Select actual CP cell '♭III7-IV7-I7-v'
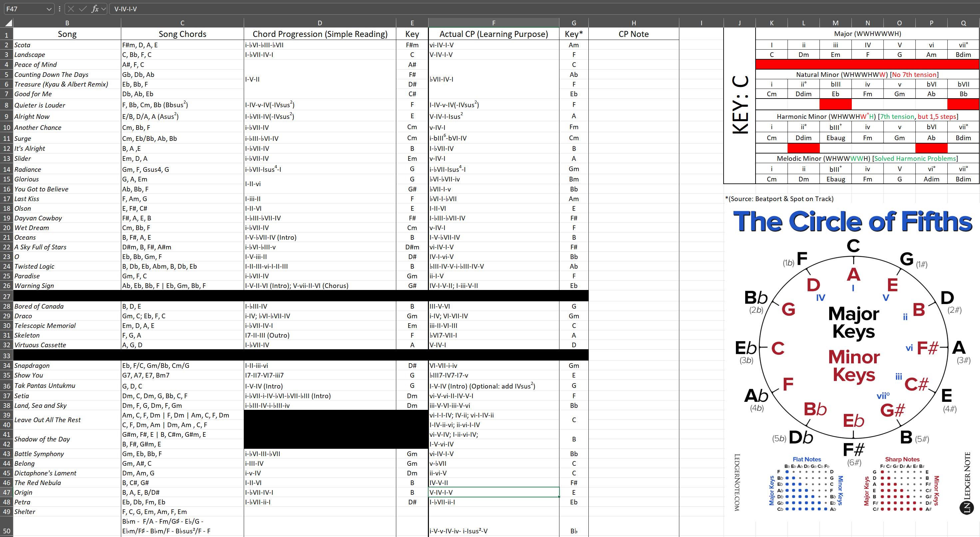The width and height of the screenshot is (980, 537). point(493,375)
